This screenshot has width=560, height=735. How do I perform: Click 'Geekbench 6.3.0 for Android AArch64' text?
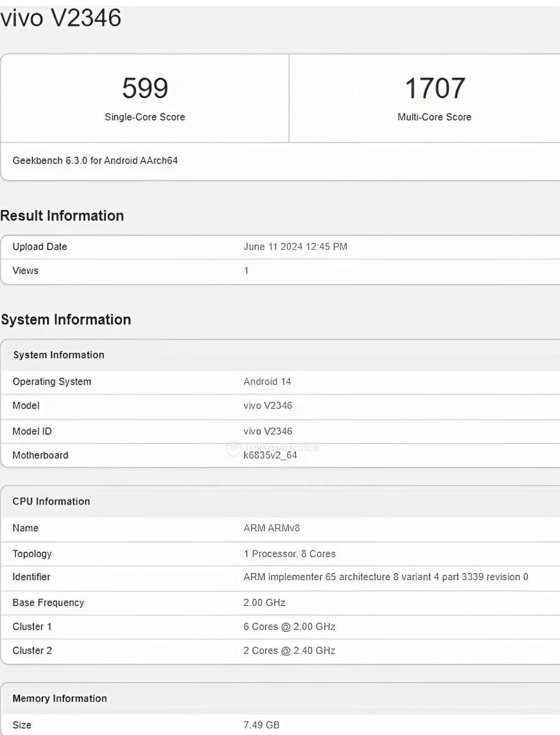click(x=95, y=160)
